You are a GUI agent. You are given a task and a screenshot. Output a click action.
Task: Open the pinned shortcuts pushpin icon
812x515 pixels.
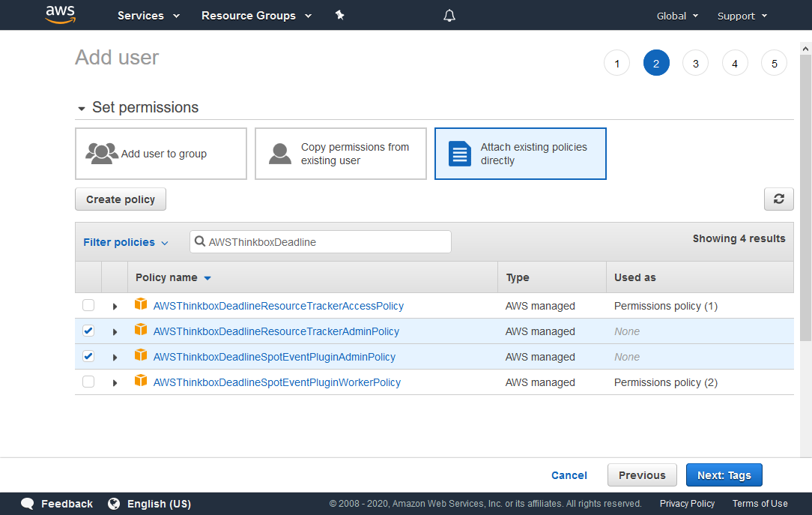tap(340, 16)
